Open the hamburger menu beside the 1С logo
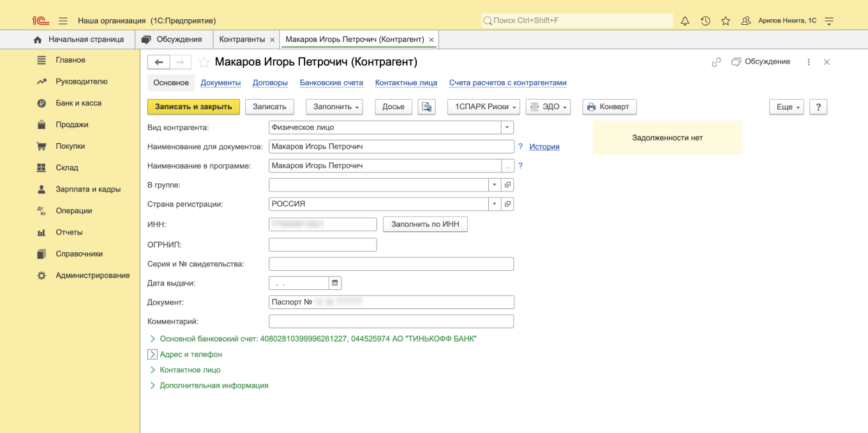Viewport: 868px width, 433px height. (63, 20)
